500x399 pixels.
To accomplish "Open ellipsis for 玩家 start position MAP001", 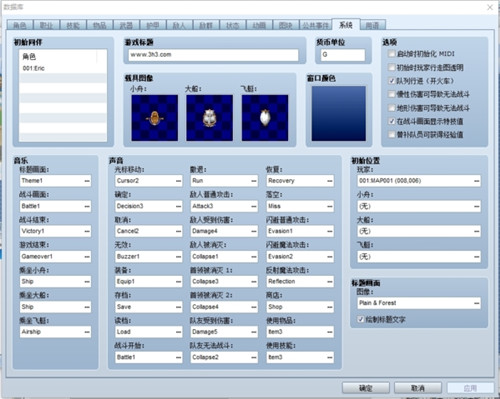I will pos(477,181).
